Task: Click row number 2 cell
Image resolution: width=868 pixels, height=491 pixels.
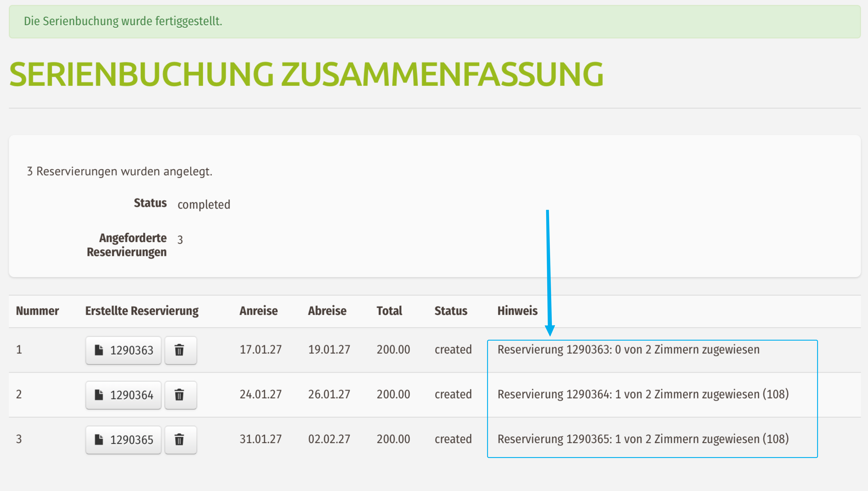Action: [x=19, y=394]
